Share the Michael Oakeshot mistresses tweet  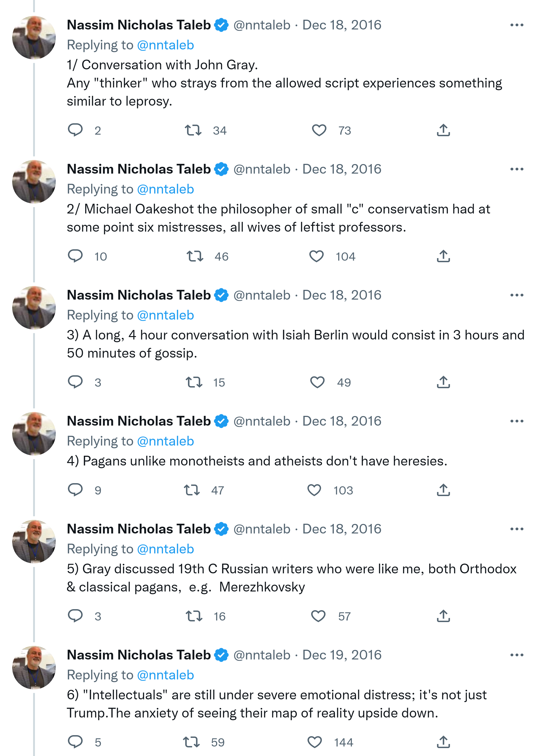443,256
